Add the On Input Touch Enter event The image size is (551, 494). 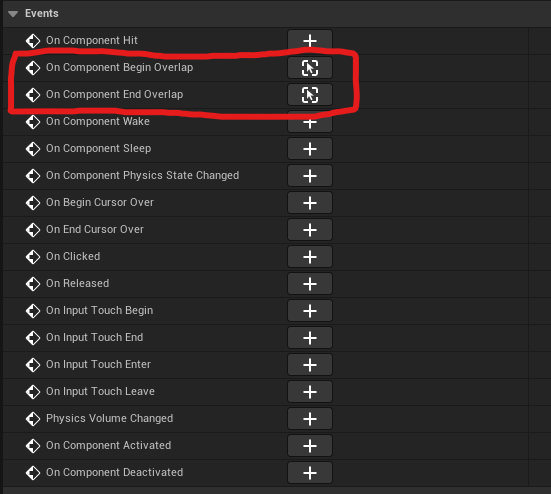pos(310,365)
